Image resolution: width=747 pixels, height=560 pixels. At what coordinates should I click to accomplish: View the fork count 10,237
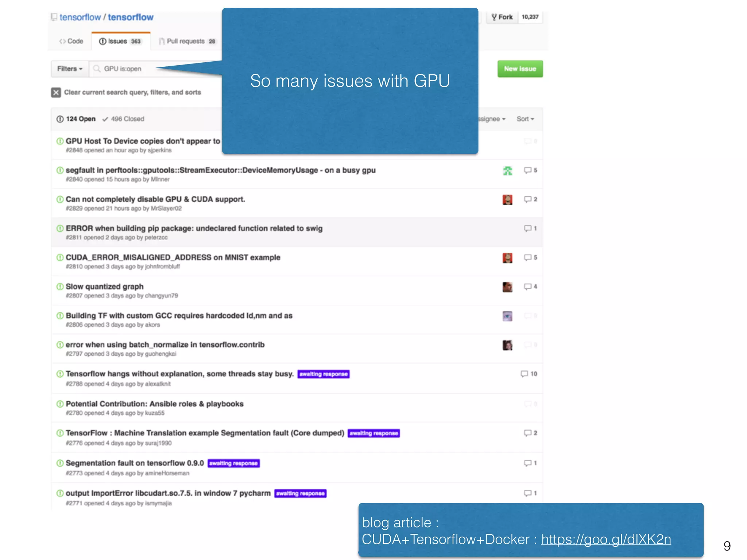tap(530, 17)
